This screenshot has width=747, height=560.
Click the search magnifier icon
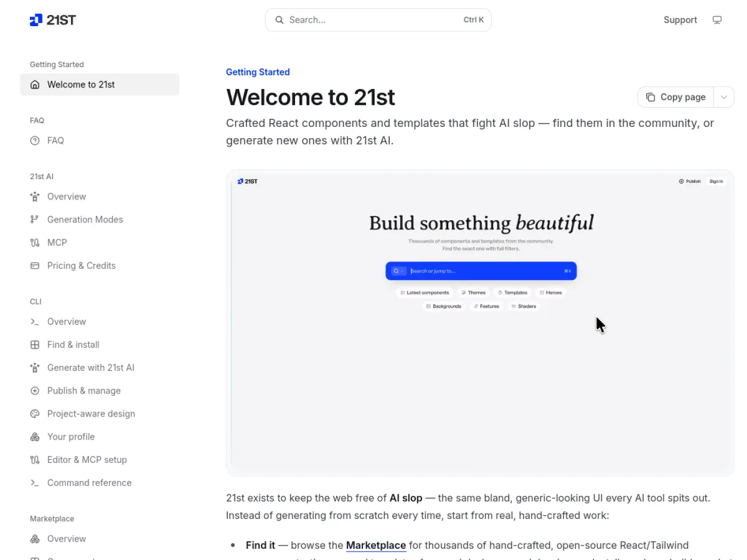point(280,20)
